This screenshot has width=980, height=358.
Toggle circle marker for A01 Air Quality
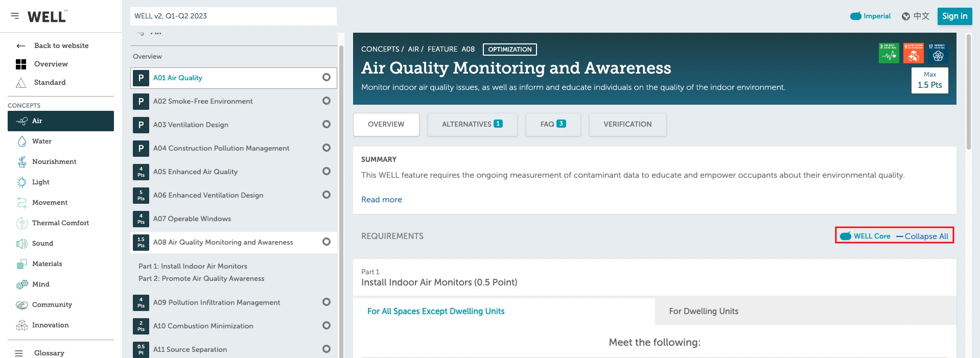click(x=326, y=78)
